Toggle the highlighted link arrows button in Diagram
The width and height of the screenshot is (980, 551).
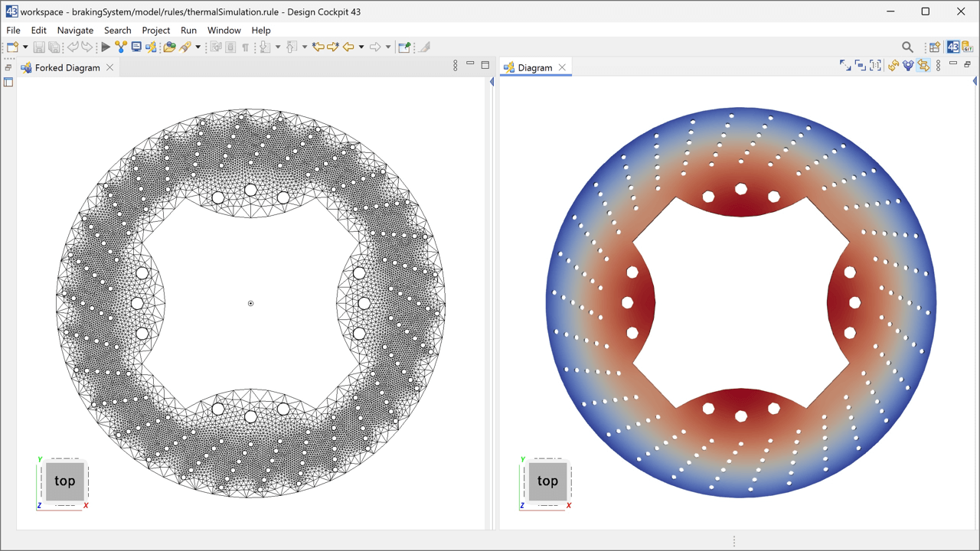(x=923, y=66)
